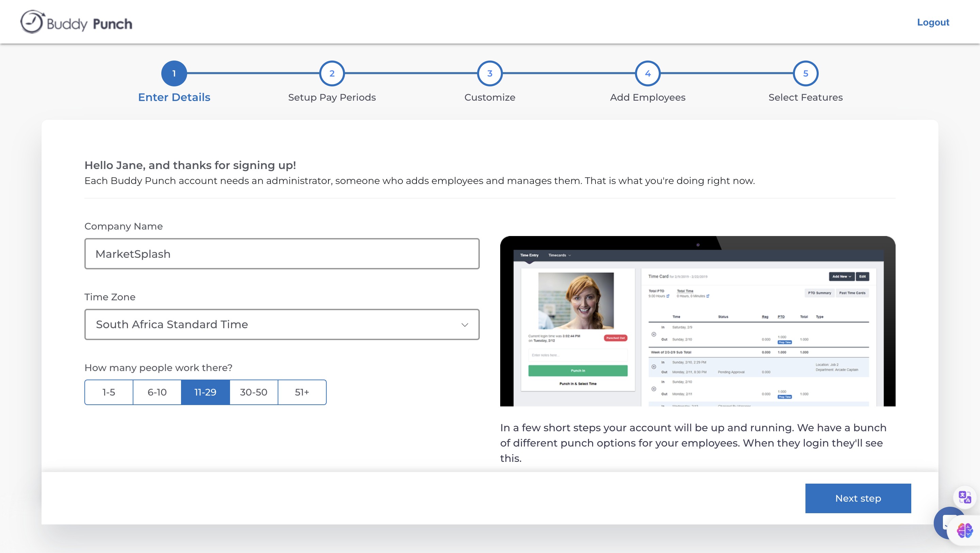980x553 pixels.
Task: Select 51+ employees option
Action: tap(302, 392)
